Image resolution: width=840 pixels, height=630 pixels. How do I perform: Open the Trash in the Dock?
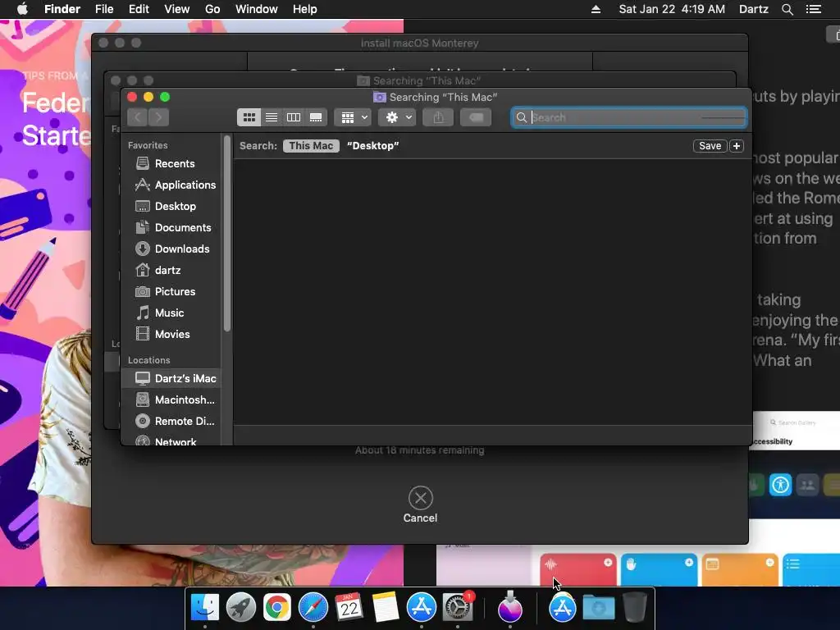(x=635, y=608)
